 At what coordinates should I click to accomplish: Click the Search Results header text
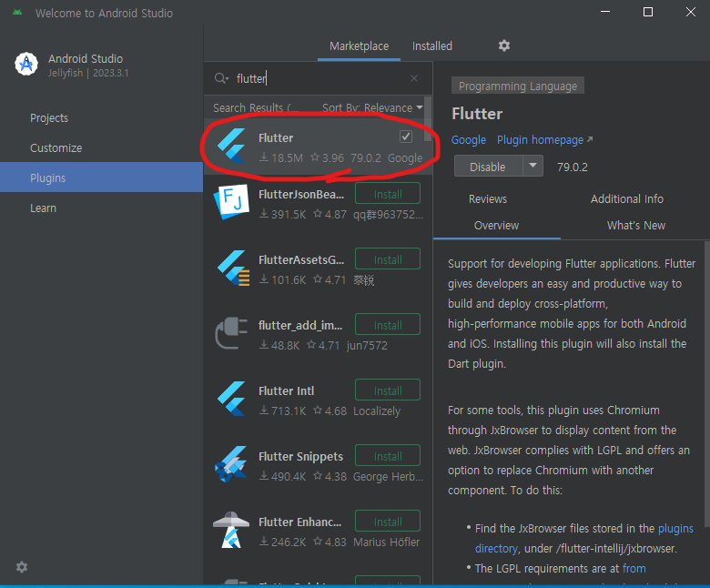coord(256,107)
